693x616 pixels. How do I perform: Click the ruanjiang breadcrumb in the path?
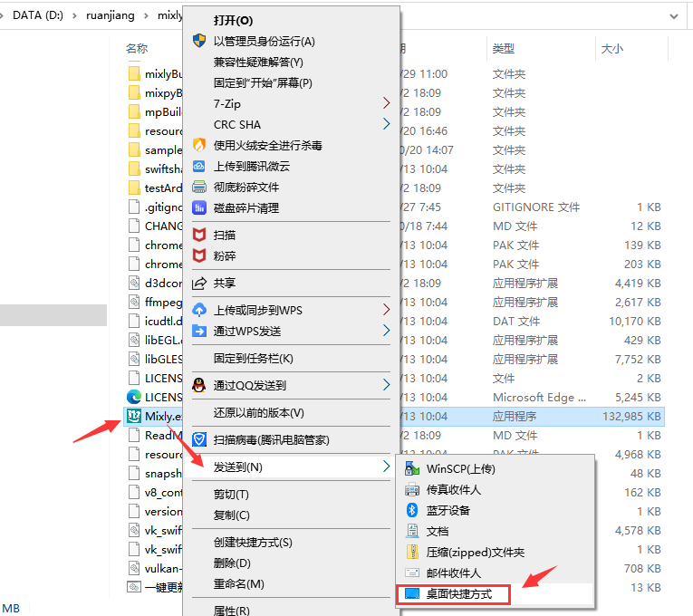(110, 15)
